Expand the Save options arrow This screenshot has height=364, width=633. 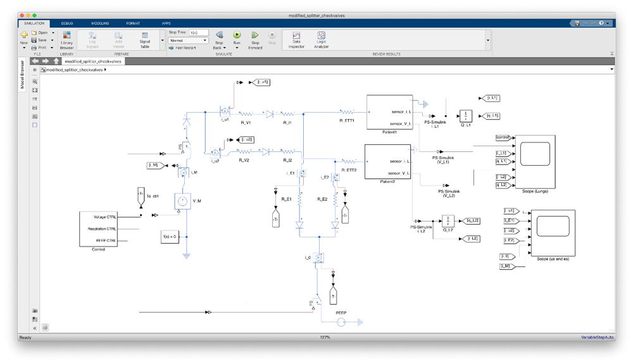53,40
